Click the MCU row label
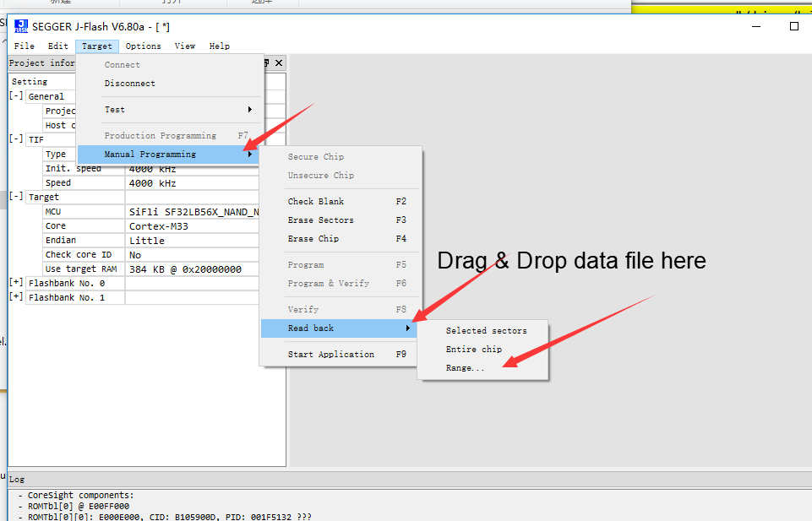Screen dimensions: 812x521 (53, 212)
